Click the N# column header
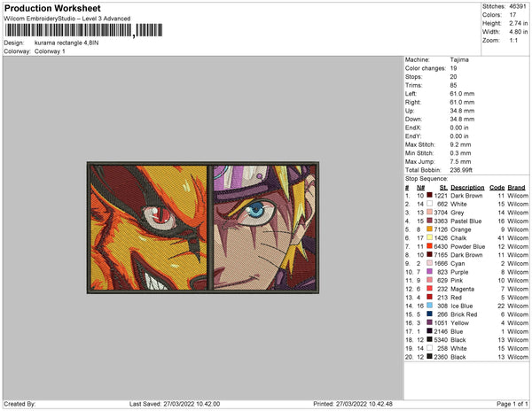 click(420, 188)
